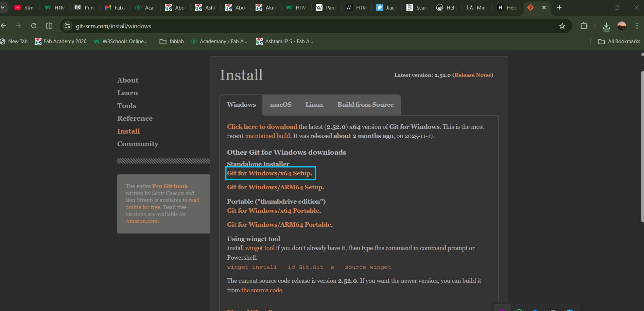Open the Reference sidebar link
Viewport: 644px width, 311px height.
(x=135, y=118)
